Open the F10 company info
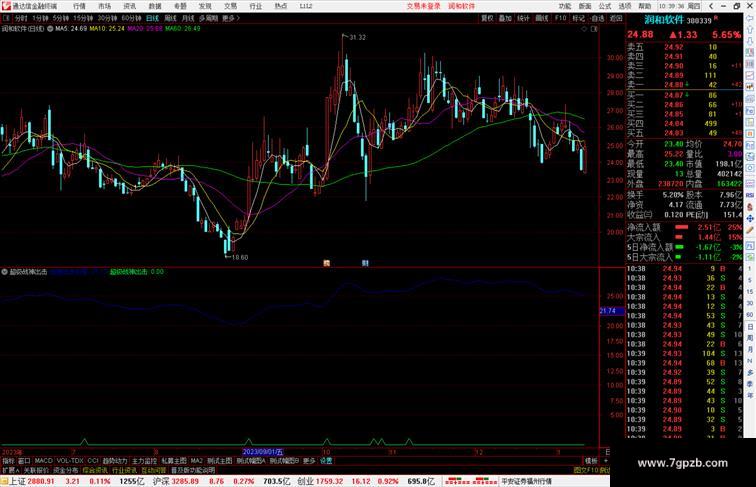756x487 pixels. click(x=560, y=18)
